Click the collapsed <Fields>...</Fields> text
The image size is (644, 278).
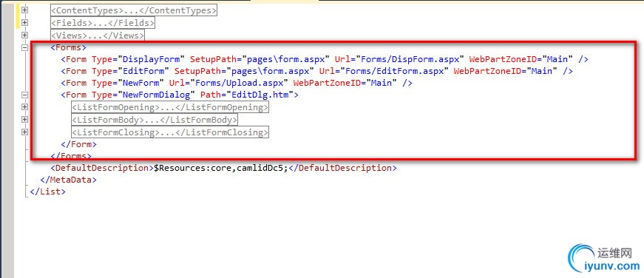click(x=103, y=23)
